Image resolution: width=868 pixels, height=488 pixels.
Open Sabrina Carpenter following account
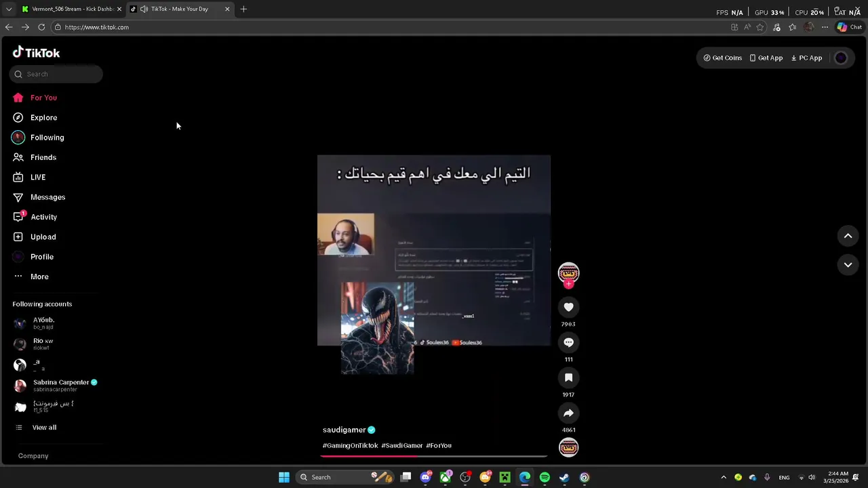[56, 386]
